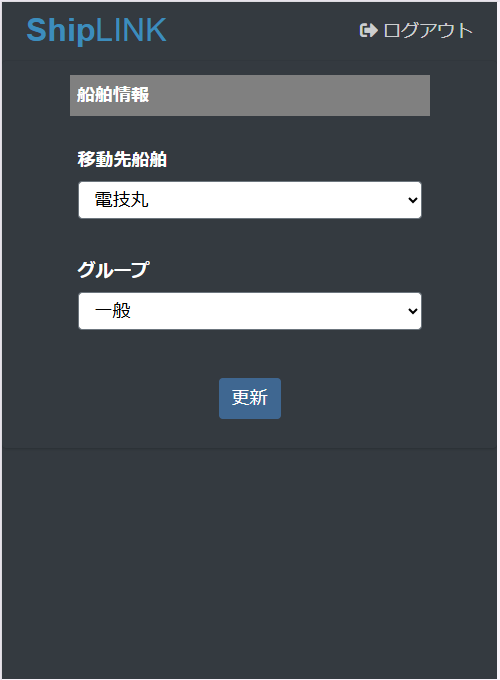This screenshot has height=680, width=500.
Task: Click the empty gray area right of 船舶情報
Action: (291, 95)
